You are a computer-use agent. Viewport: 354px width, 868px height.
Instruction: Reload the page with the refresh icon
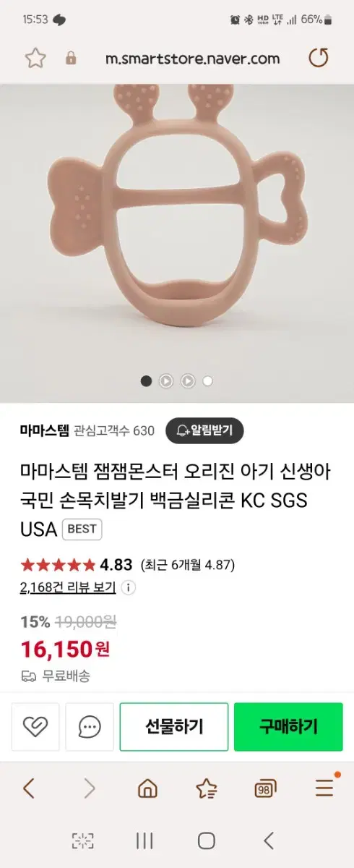(319, 59)
